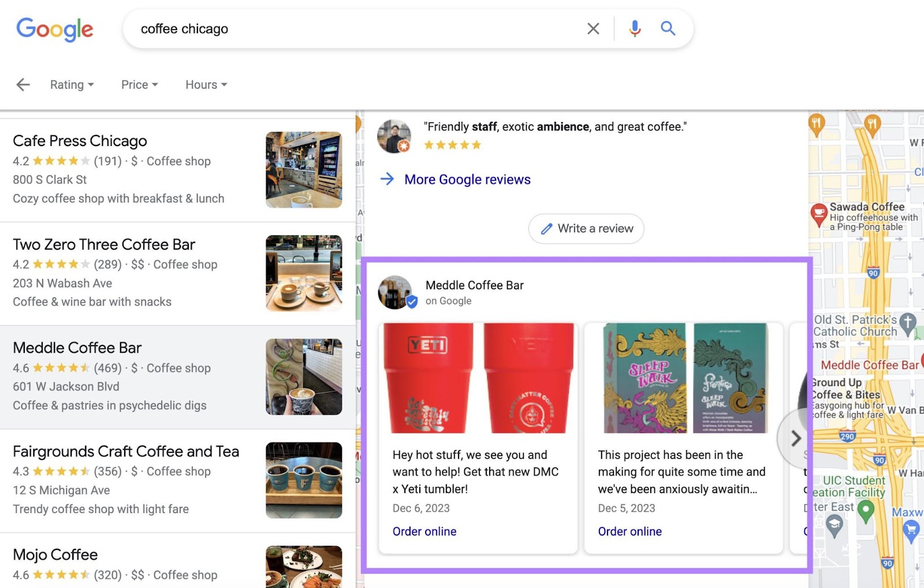924x588 pixels.
Task: Clear the search box with X icon
Action: point(593,29)
